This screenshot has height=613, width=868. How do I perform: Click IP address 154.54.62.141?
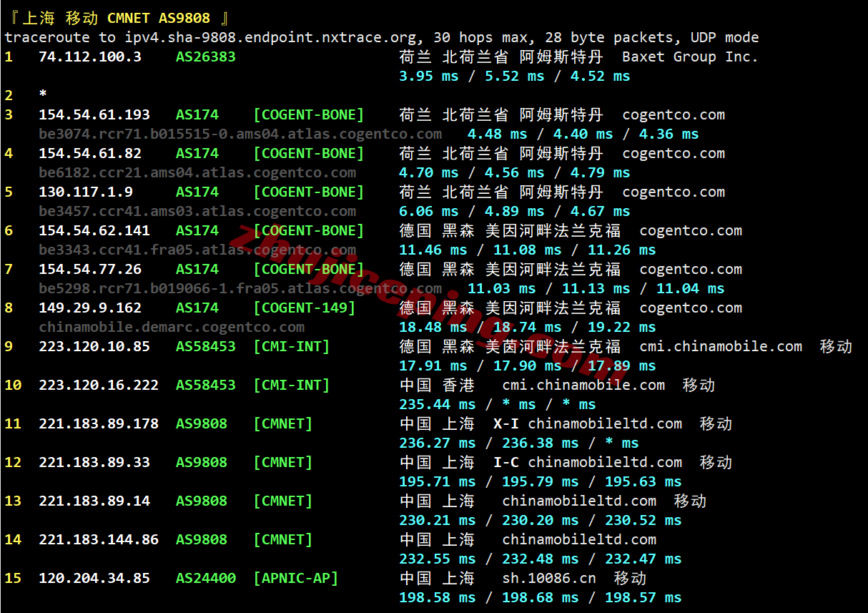[94, 230]
